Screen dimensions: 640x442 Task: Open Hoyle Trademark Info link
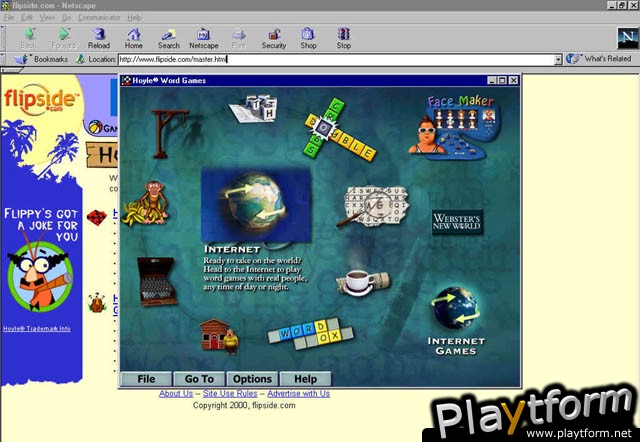tap(37, 329)
